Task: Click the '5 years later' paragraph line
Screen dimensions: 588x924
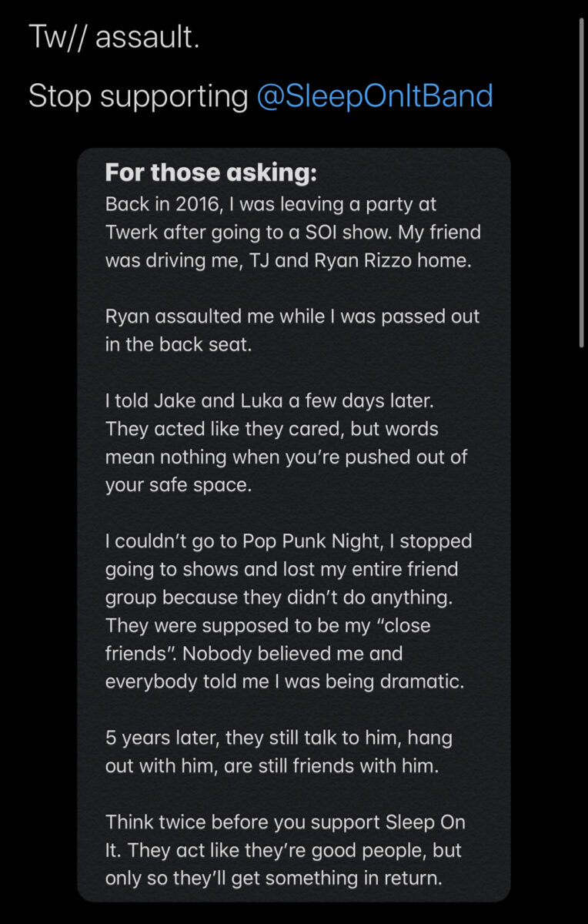Action: point(279,738)
